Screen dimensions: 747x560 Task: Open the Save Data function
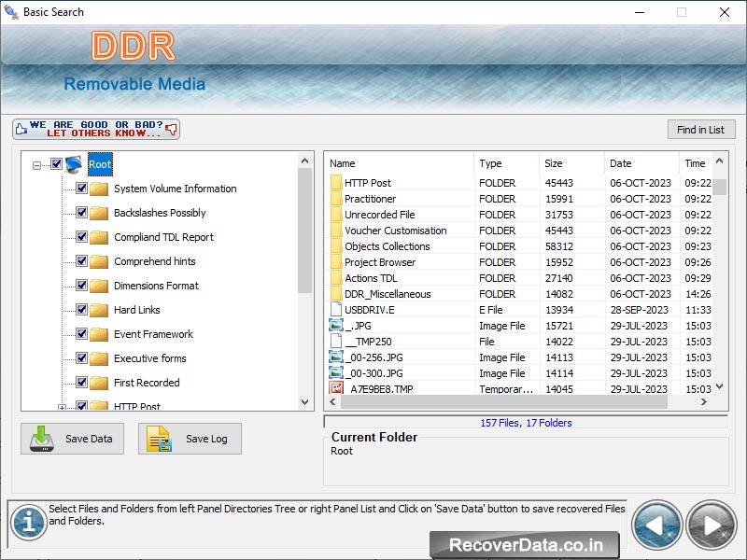(x=73, y=439)
